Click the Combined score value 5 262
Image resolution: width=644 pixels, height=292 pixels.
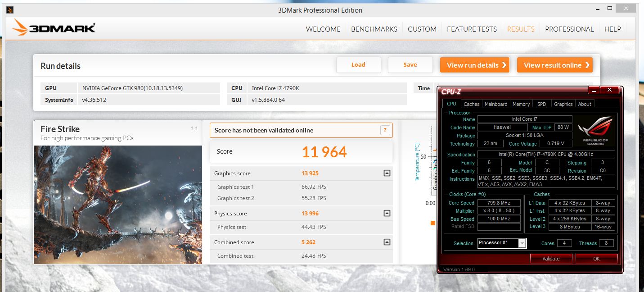tap(309, 242)
